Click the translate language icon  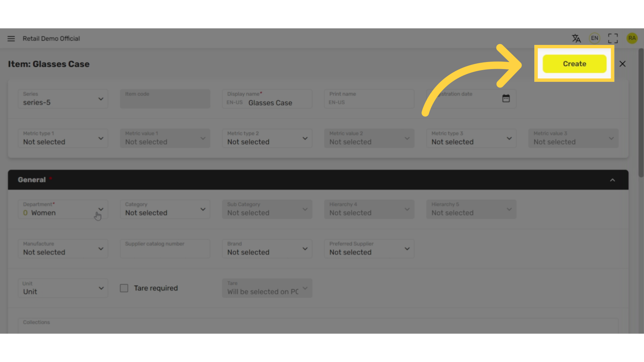(x=576, y=39)
